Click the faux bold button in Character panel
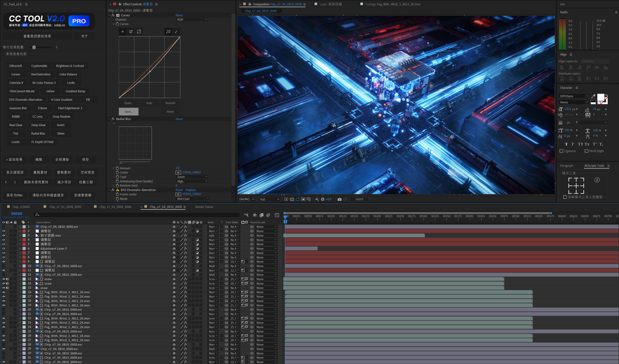The image size is (619, 364). coord(566,144)
